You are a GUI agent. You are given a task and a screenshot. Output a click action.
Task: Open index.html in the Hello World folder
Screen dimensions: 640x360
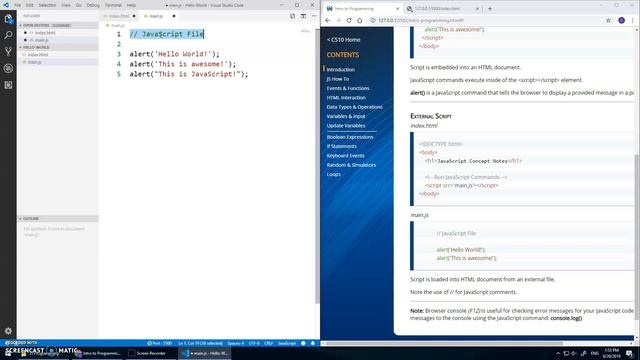58,55
